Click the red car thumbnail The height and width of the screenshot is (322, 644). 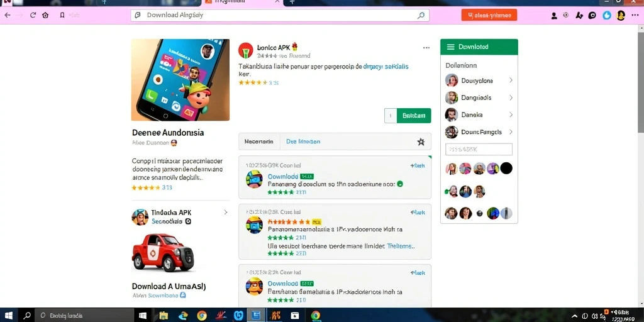point(163,252)
